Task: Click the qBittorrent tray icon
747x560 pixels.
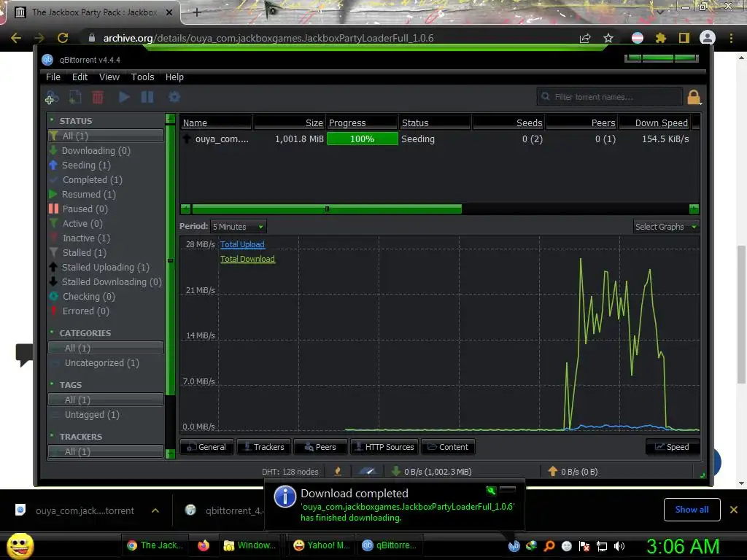Action: tap(514, 546)
